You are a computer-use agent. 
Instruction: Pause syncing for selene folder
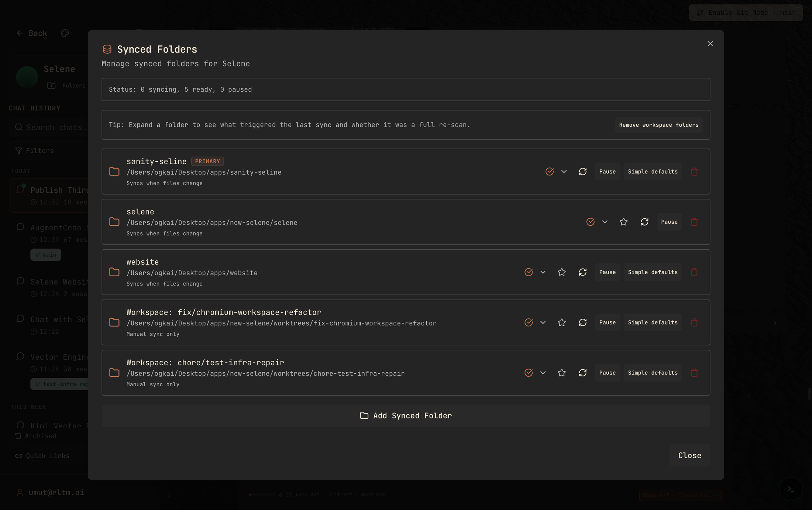(669, 222)
